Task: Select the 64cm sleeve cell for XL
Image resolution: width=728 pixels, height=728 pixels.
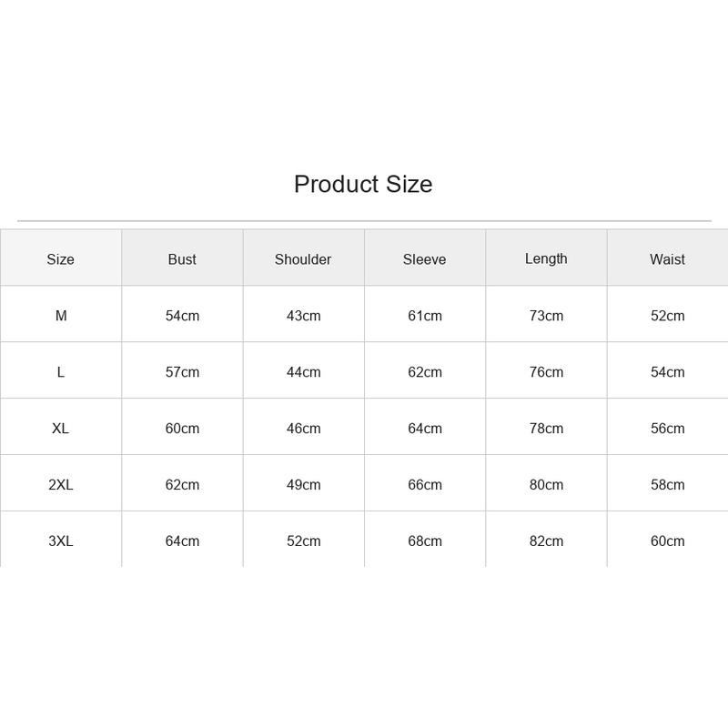Action: (425, 428)
